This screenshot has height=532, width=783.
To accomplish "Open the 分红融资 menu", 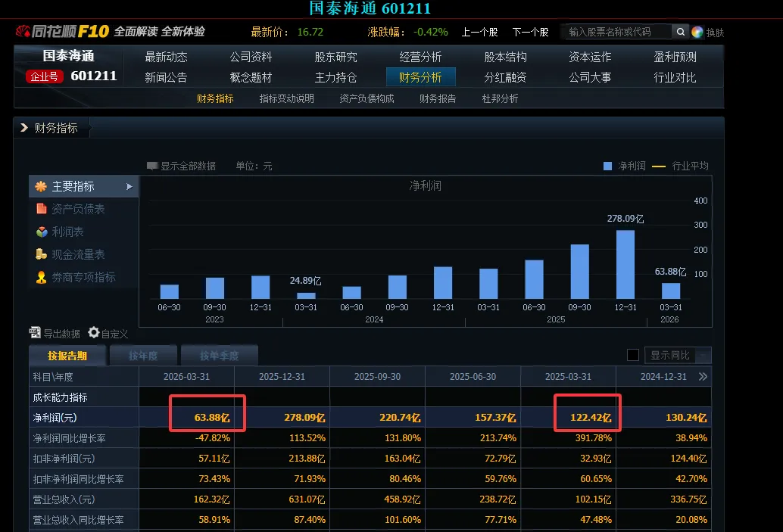I will pyautogui.click(x=505, y=77).
